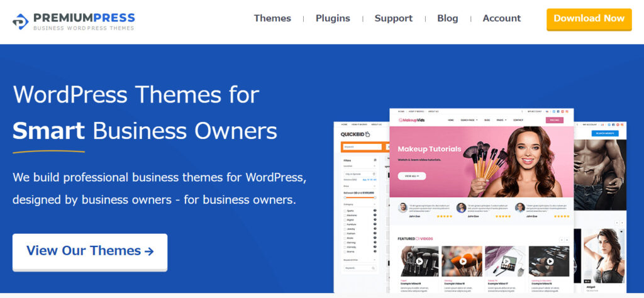This screenshot has width=644, height=298.
Task: Click next arrow beside Featured Videos
Action: click(567, 240)
